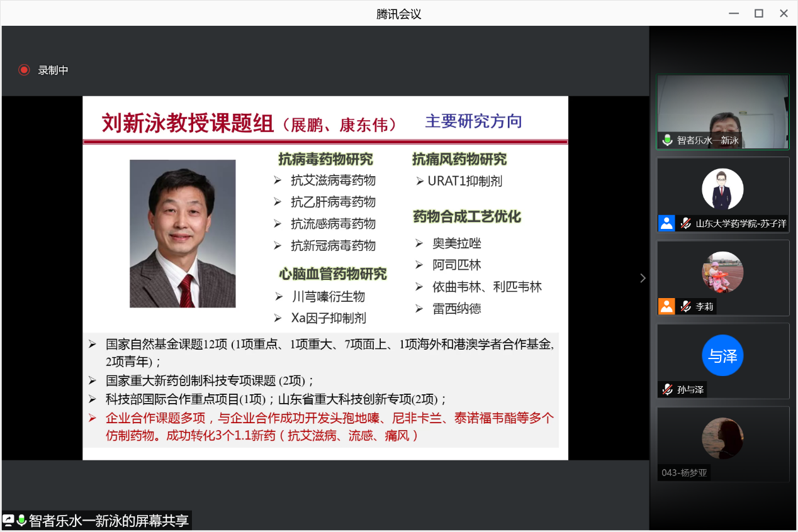
Task: Maximize the 腾讯会议 window
Action: click(759, 13)
